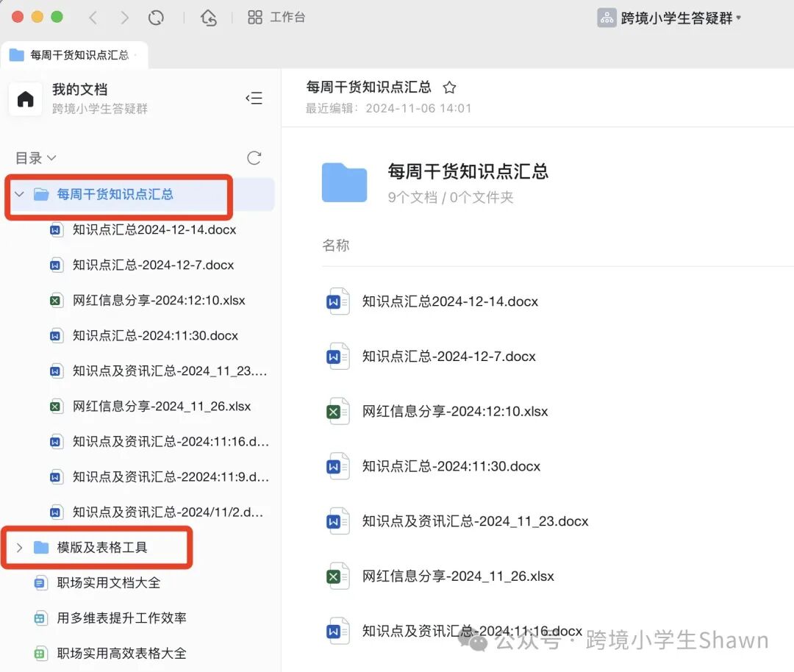This screenshot has height=672, width=794.
Task: Open 知识点汇总2024-12-14.docx in sidebar
Action: pos(154,229)
